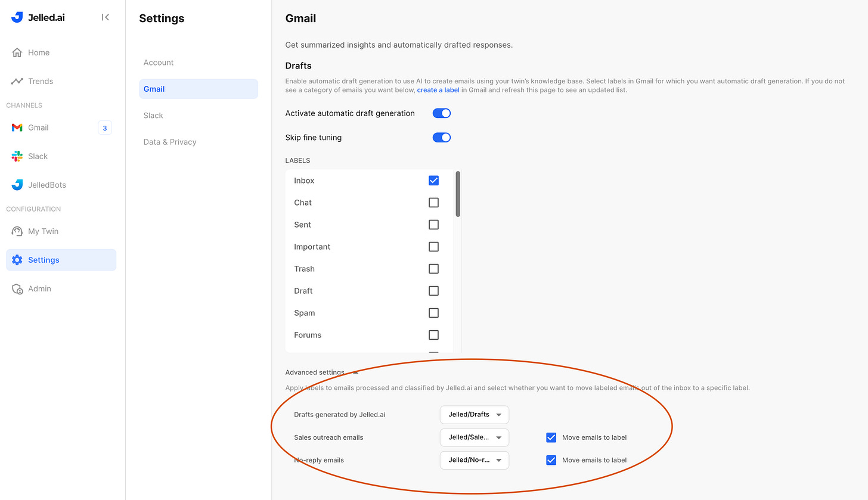Click the Trends line-chart icon

17,81
